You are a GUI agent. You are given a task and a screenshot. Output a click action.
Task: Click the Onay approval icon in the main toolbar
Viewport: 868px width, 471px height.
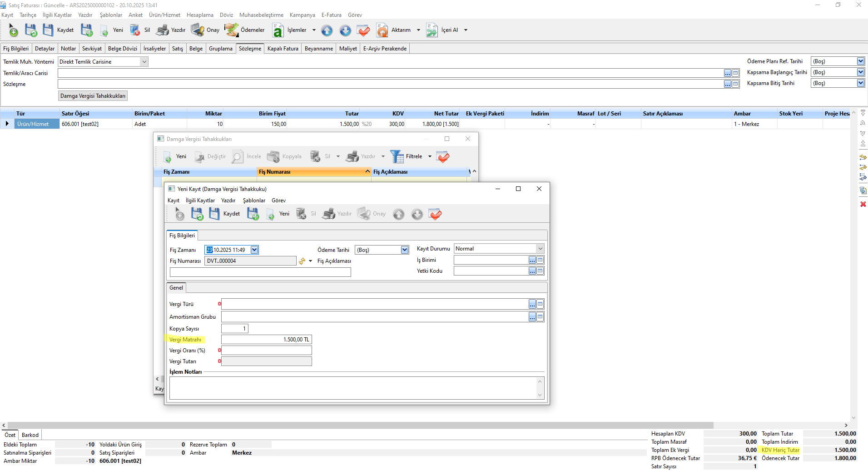tap(198, 30)
